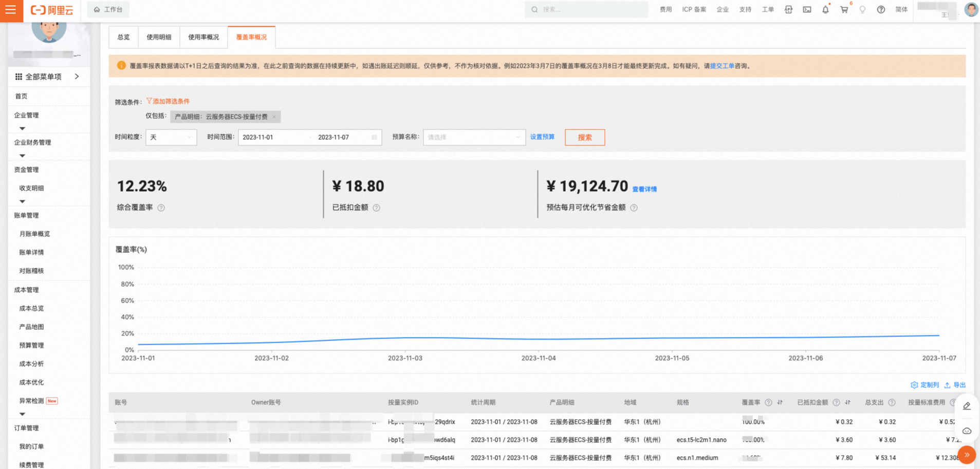Expand the arrow under 企业财务管理
Screen dimensions: 980x469
[22, 156]
